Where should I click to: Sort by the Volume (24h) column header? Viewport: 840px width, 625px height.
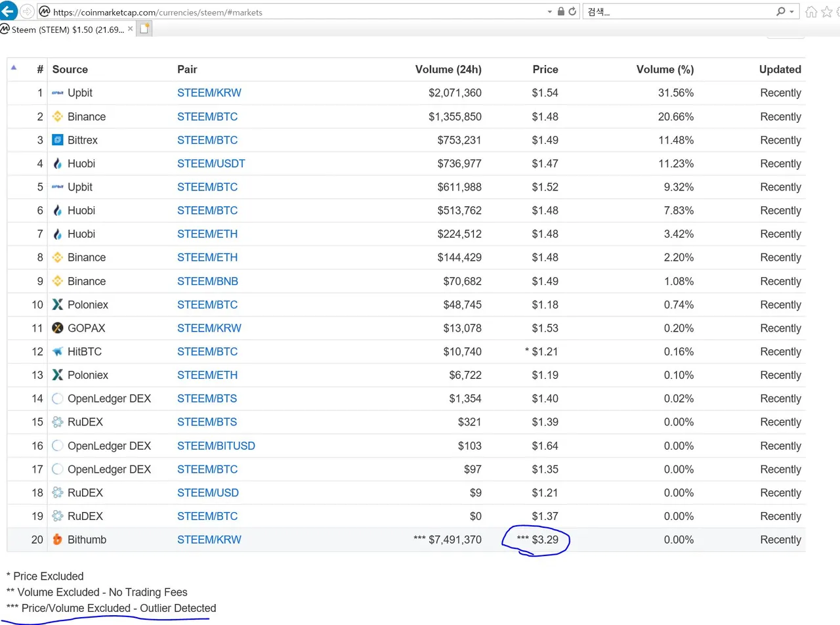coord(448,70)
